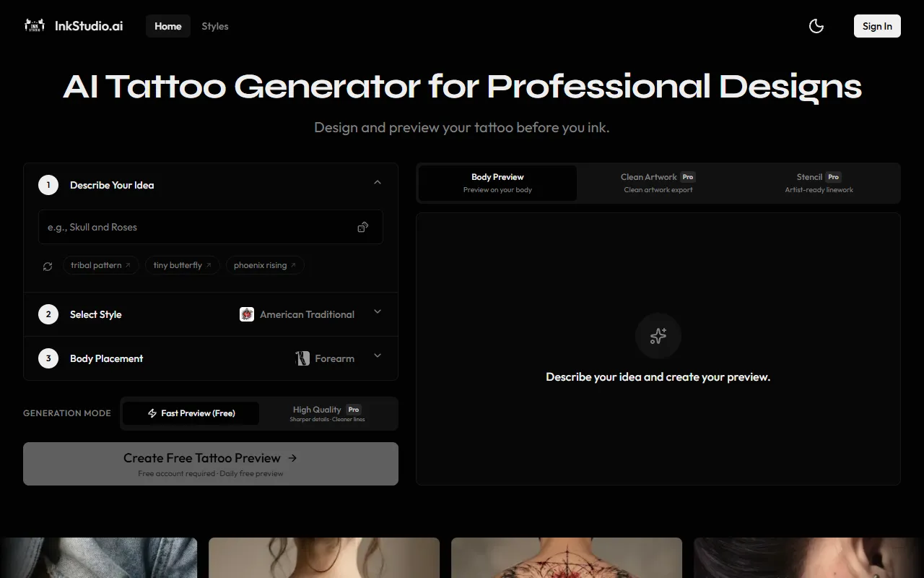Screen dimensions: 924x578
Task: Click the Forearm placement icon
Action: [302, 358]
